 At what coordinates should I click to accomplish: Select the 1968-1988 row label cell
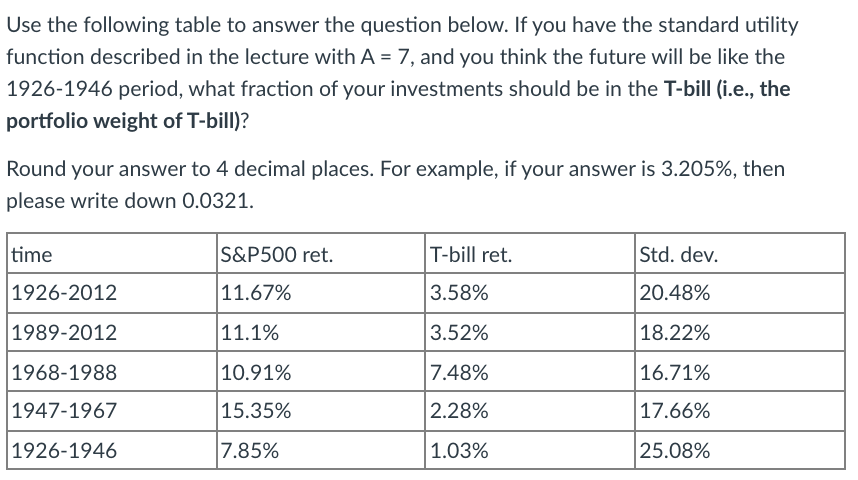[64, 373]
